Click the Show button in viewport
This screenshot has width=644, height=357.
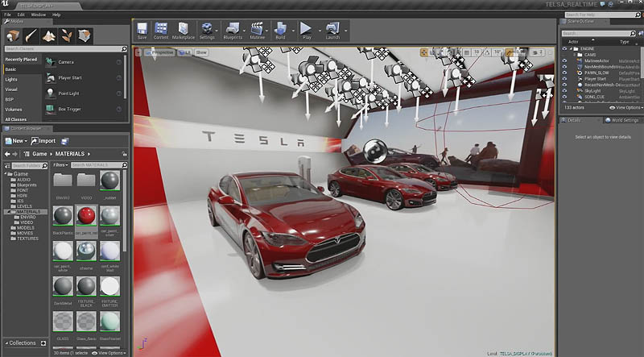[201, 52]
